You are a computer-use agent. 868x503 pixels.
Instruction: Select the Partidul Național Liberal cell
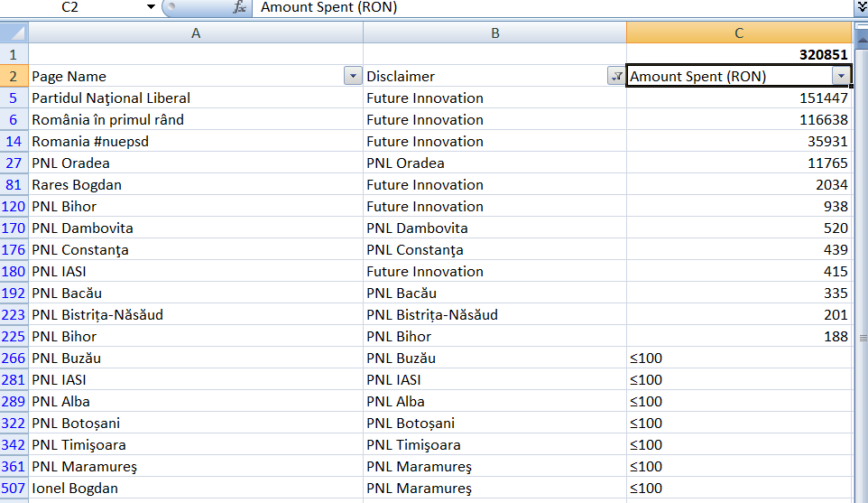tap(196, 98)
